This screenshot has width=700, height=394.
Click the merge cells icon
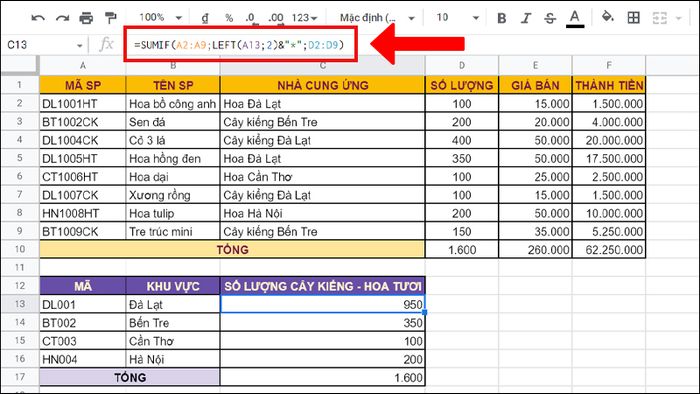click(x=659, y=18)
